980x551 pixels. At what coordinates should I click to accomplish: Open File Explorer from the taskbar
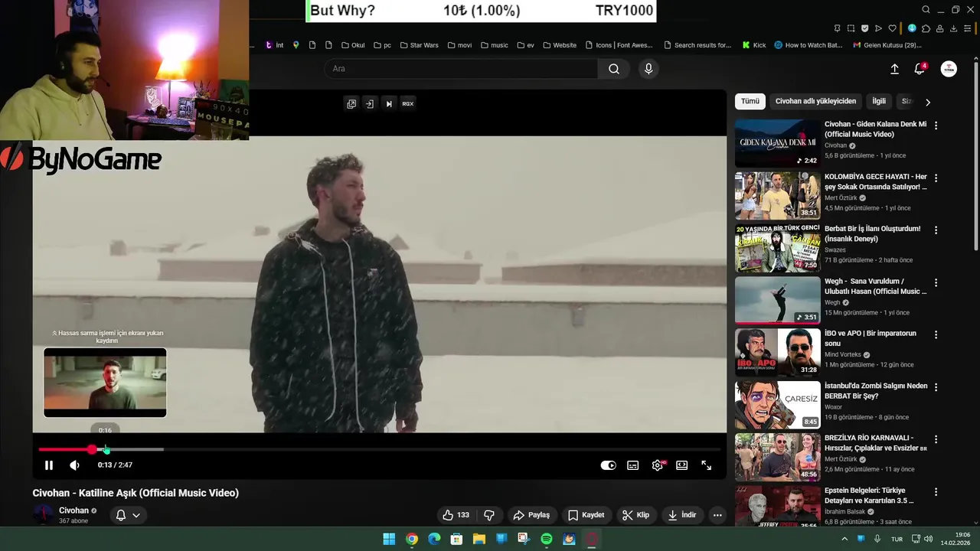point(479,539)
